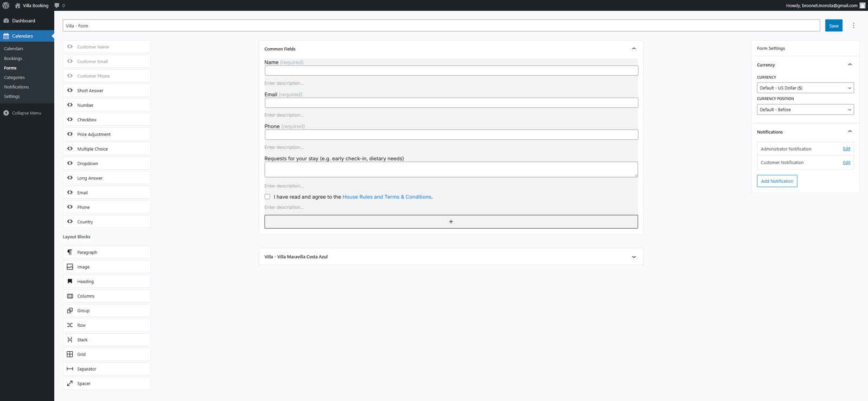Insert the Image layout block
Viewport: 868px width, 401px height.
[x=106, y=267]
